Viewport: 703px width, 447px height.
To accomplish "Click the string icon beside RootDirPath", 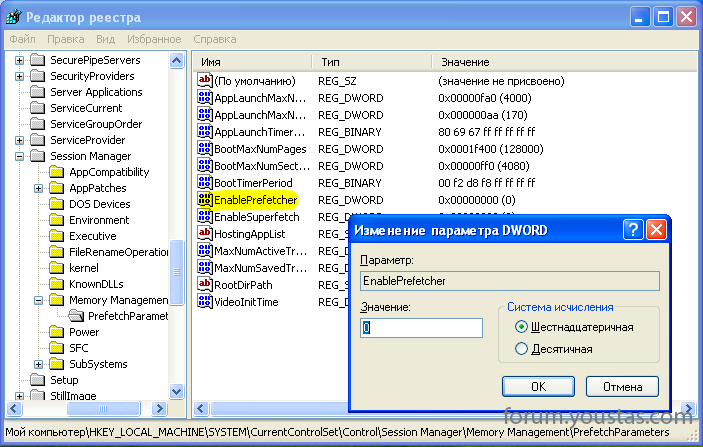I will 204,285.
